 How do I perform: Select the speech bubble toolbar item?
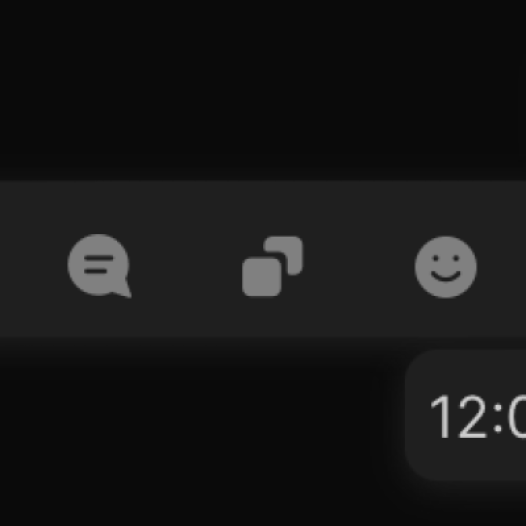(x=99, y=266)
